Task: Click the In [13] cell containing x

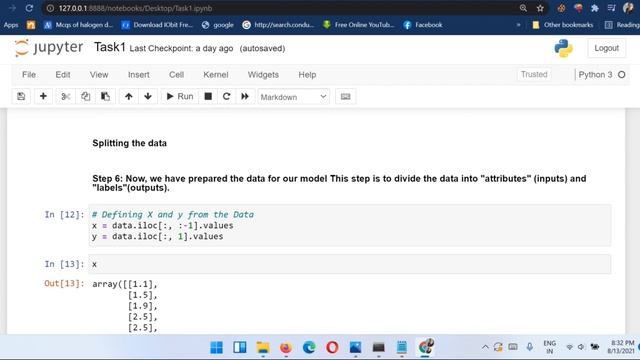Action: point(350,264)
